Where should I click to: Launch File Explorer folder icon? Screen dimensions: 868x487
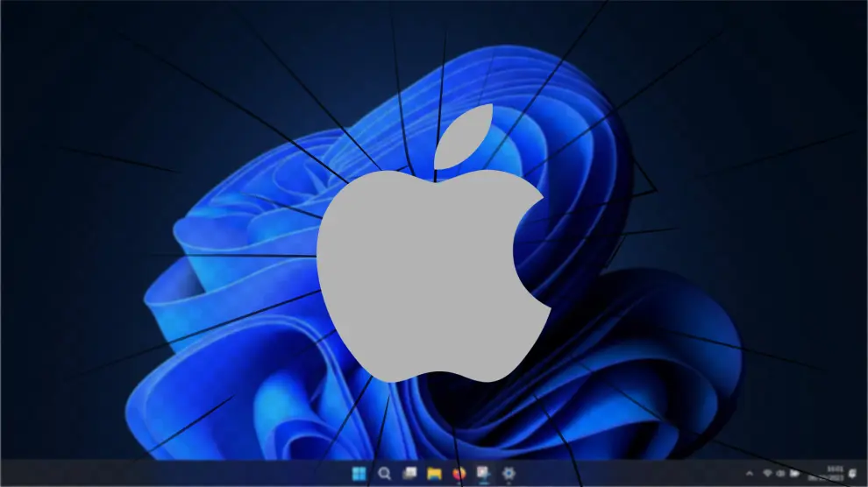pos(433,474)
